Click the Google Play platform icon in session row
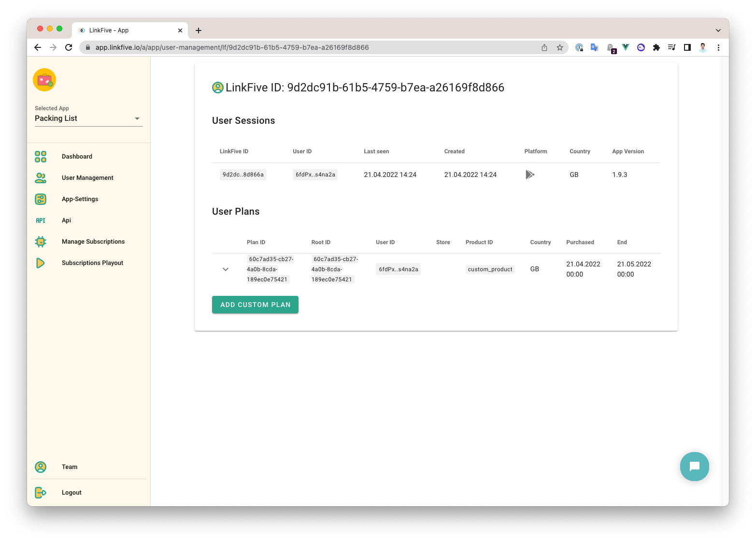756x542 pixels. tap(530, 175)
